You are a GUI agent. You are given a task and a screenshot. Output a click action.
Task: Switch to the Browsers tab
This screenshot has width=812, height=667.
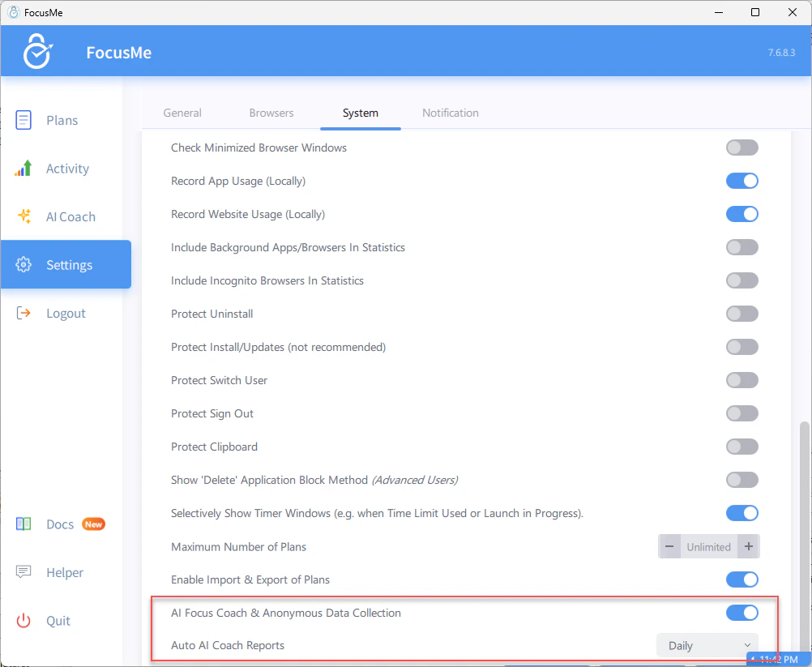(271, 113)
